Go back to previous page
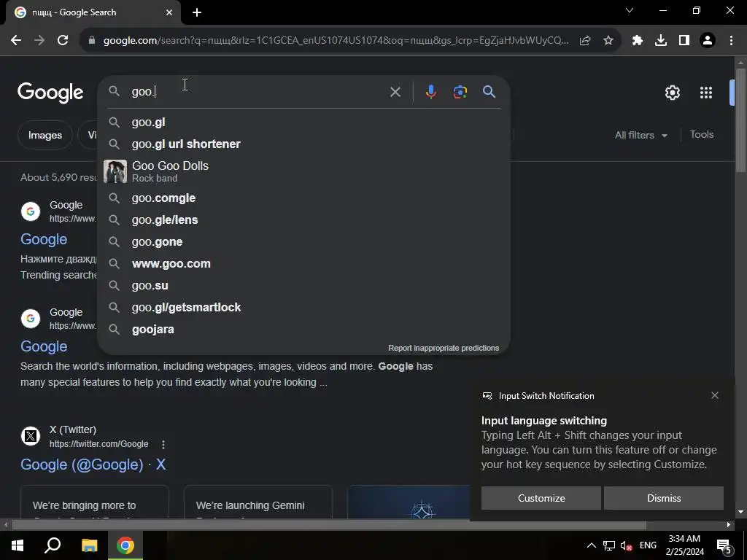The image size is (747, 560). [x=16, y=41]
